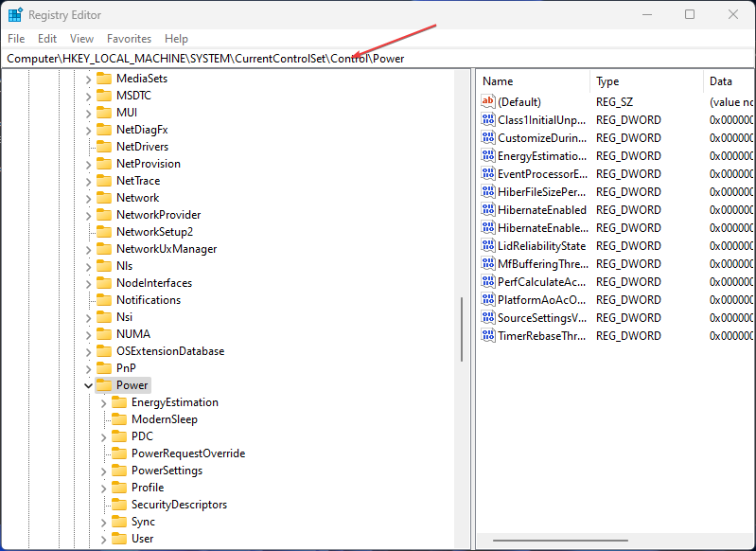Select the PerfCalculateAc... value name
The image size is (756, 551).
pyautogui.click(x=542, y=282)
